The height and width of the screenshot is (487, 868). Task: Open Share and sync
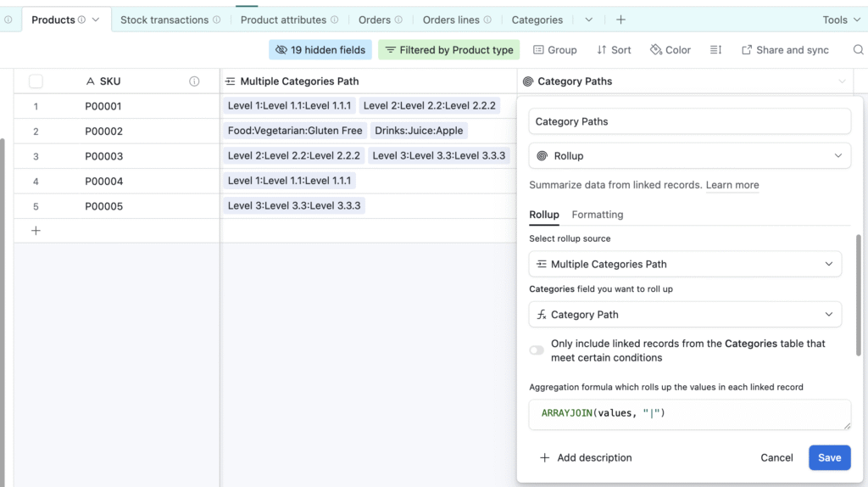pos(785,50)
